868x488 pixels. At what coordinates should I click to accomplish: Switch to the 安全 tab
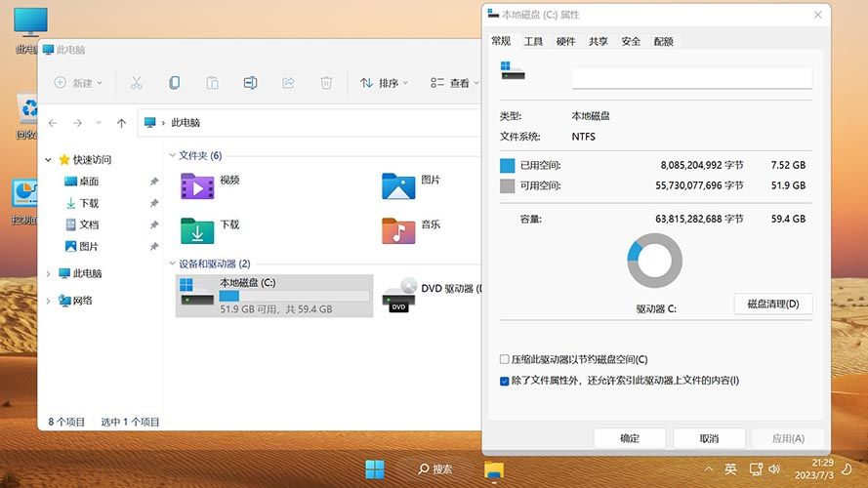pos(631,42)
